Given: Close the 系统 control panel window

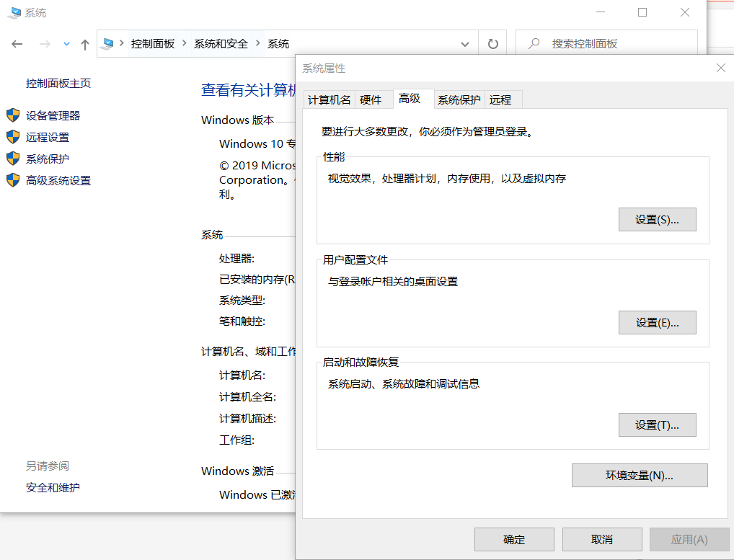Looking at the screenshot, I should coord(684,12).
